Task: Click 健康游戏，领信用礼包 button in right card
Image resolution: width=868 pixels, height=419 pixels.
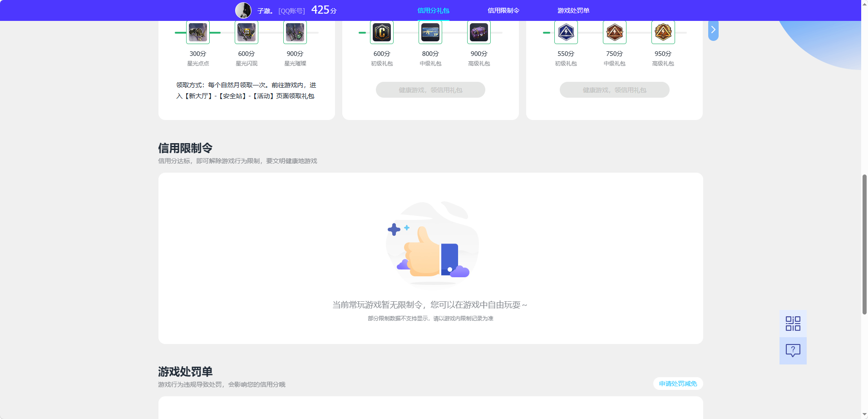Action: (615, 90)
